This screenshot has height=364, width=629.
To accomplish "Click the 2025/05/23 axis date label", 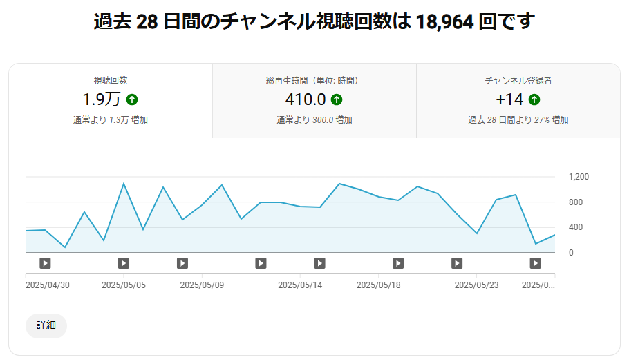I will click(476, 285).
